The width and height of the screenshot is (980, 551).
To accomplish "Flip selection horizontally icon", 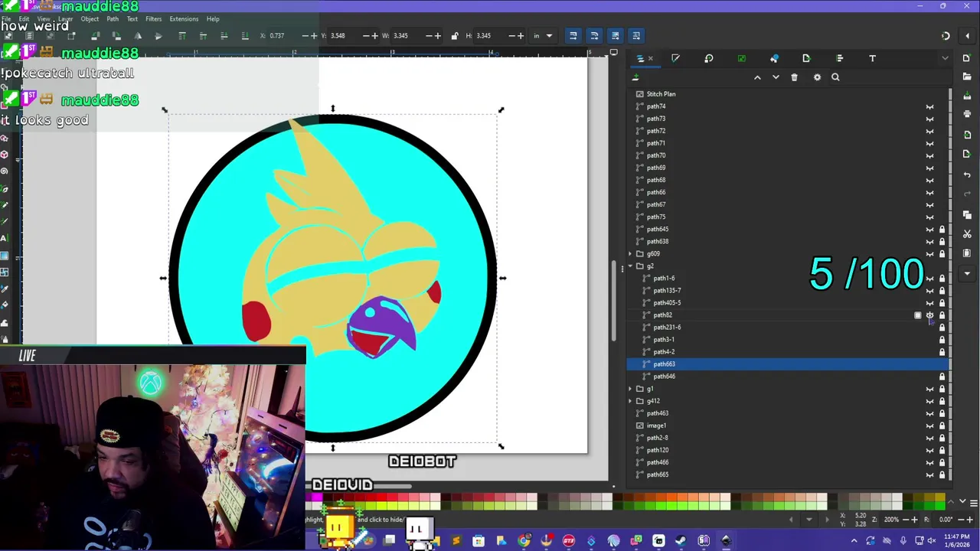I will [138, 36].
